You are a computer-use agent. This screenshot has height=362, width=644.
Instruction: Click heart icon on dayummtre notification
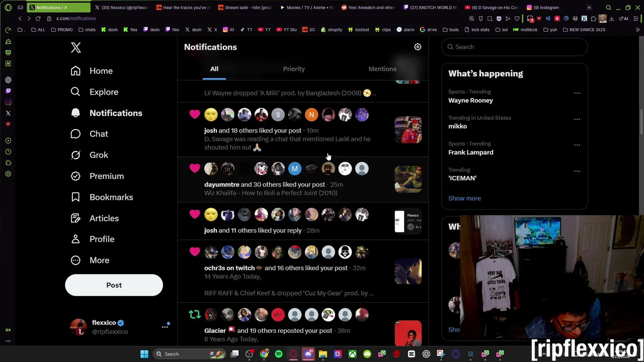(x=195, y=168)
